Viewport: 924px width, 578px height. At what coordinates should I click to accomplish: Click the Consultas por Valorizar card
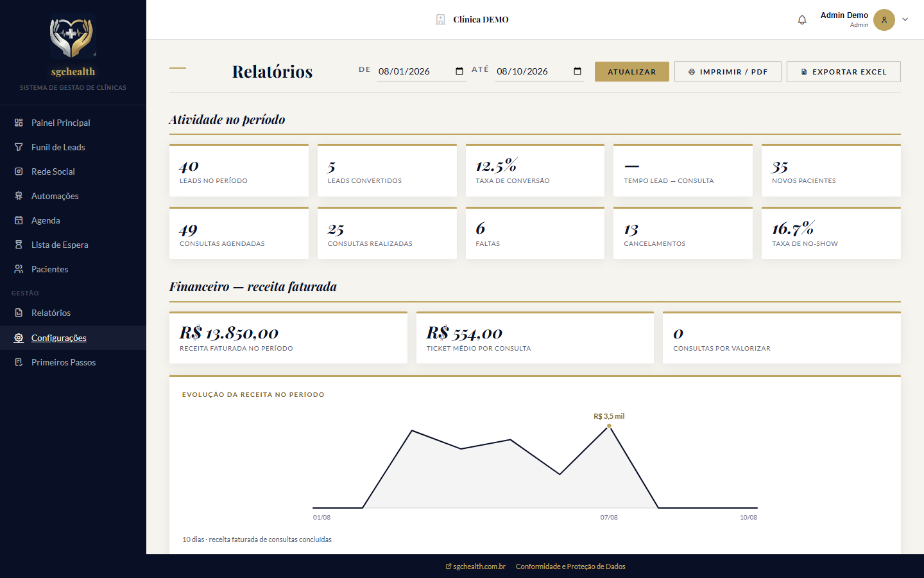pyautogui.click(x=782, y=338)
